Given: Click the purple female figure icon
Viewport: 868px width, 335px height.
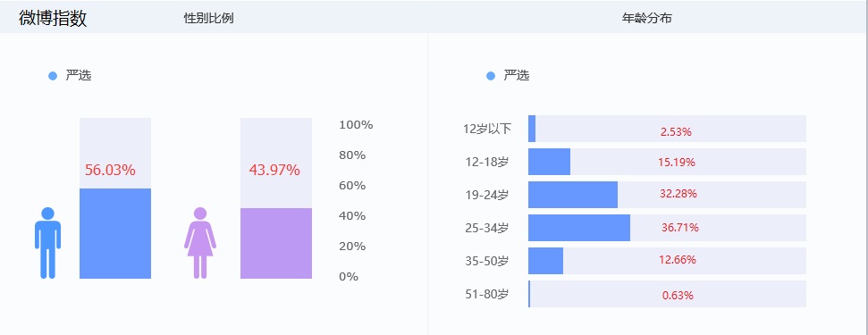Looking at the screenshot, I should [200, 243].
